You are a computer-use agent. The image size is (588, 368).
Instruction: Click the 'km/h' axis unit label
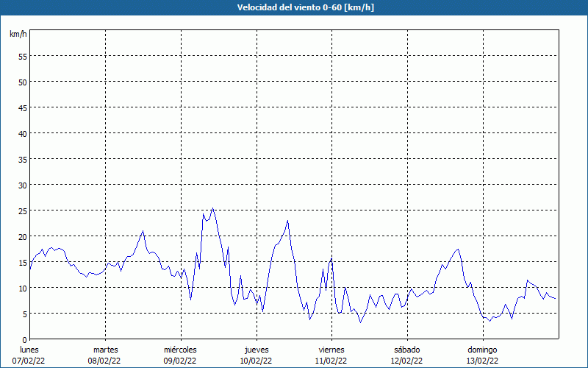pyautogui.click(x=18, y=34)
